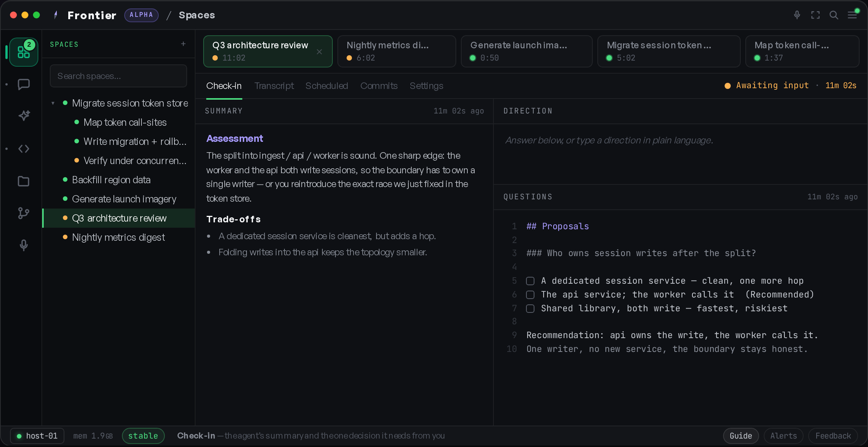Open the code brackets icon in sidebar
The image size is (868, 447).
[24, 149]
